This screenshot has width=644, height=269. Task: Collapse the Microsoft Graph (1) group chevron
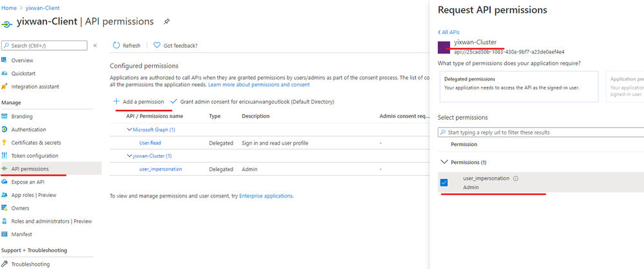(130, 129)
